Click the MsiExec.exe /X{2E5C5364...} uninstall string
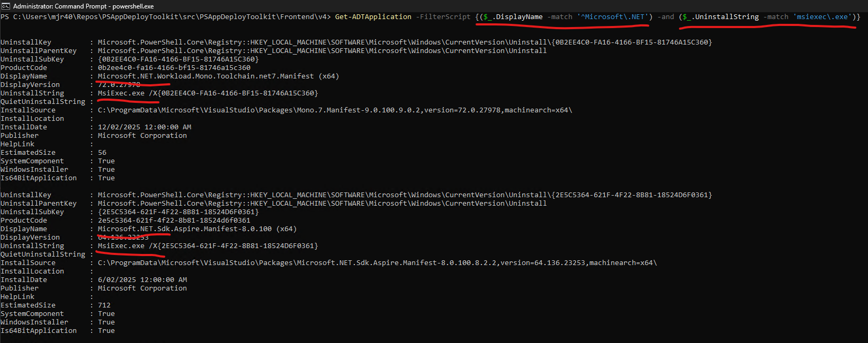Screen dimensions: 868x343 [x=208, y=246]
